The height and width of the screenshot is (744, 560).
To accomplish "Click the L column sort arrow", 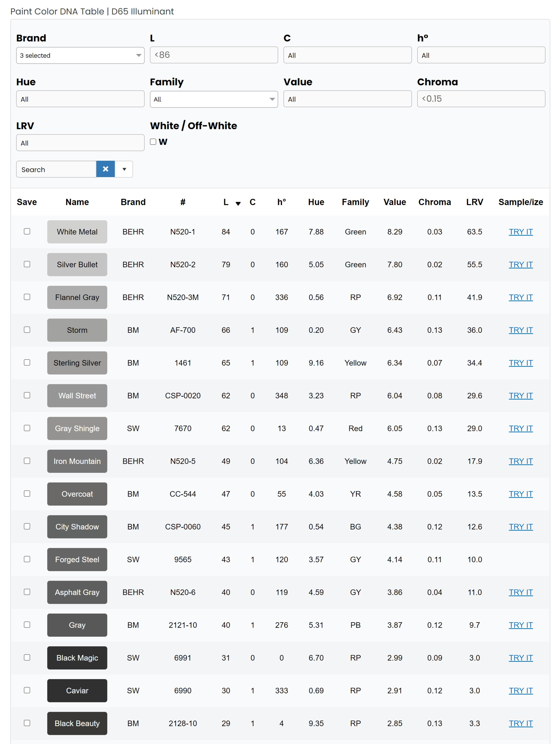I will pos(238,204).
